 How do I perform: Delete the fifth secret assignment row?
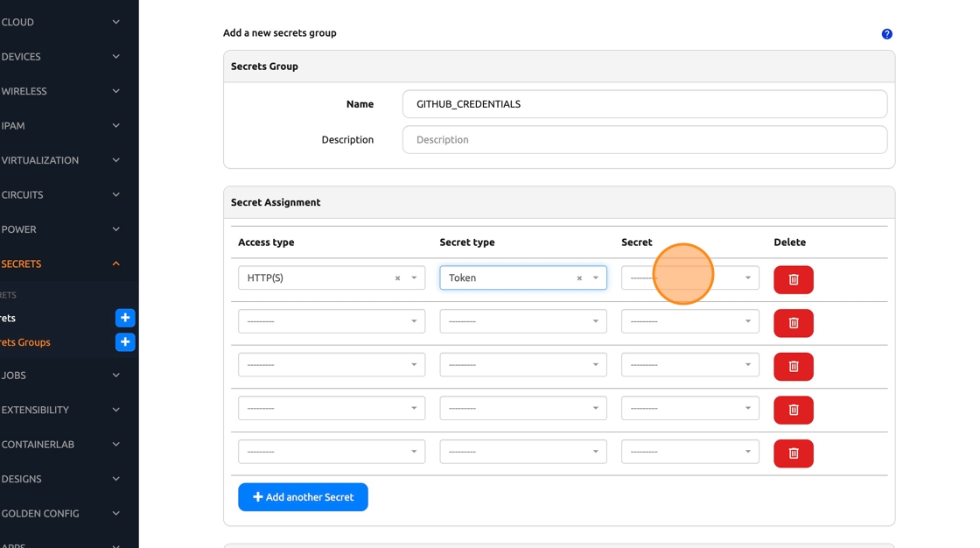[x=793, y=453]
